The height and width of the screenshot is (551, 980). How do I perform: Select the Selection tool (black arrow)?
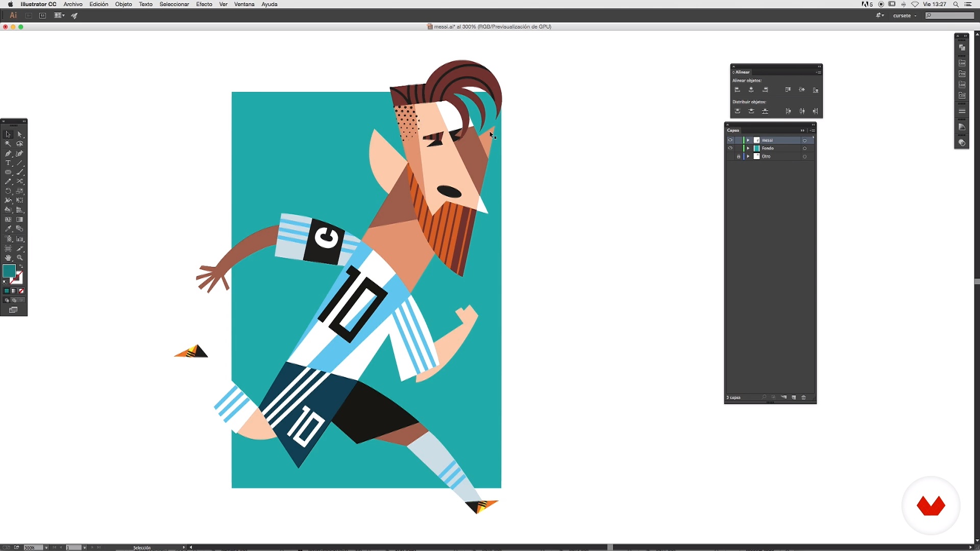[x=8, y=134]
